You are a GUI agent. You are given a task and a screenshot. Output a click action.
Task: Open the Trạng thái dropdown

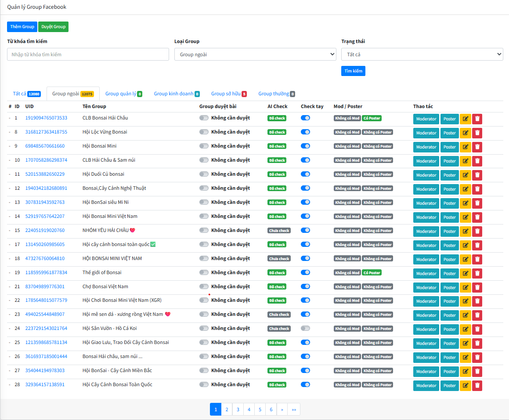click(422, 54)
